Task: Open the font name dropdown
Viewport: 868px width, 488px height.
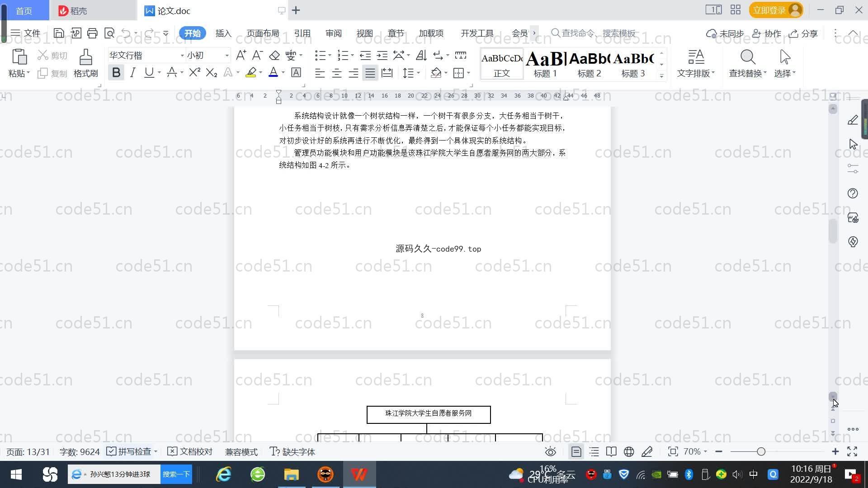Action: 182,56
